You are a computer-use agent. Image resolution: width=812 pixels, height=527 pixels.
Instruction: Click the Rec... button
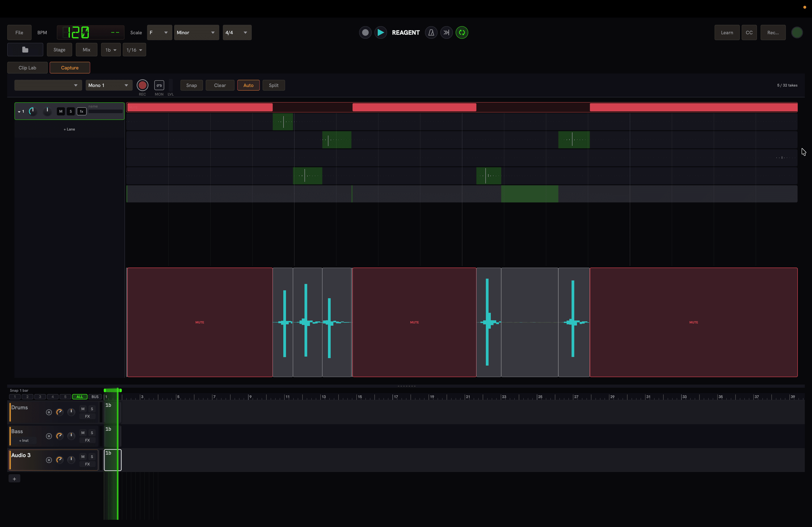[x=773, y=33]
